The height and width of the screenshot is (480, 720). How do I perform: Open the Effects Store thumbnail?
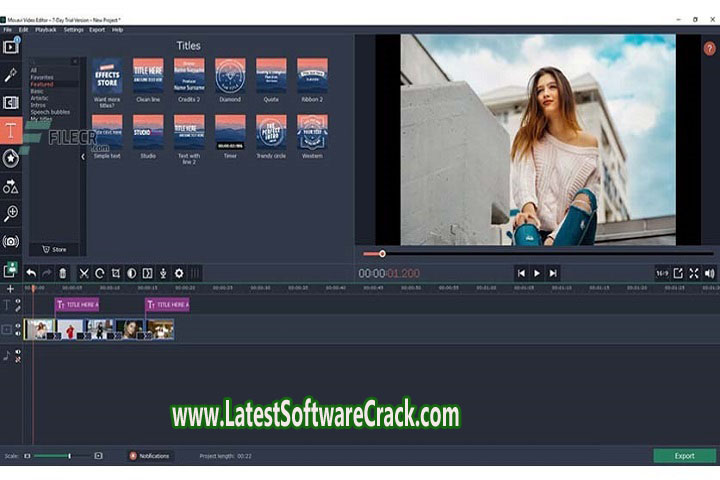[107, 76]
